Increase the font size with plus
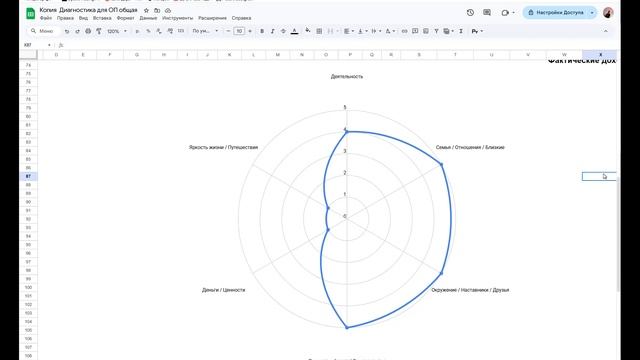Image resolution: width=640 pixels, height=360 pixels. pos(250,31)
